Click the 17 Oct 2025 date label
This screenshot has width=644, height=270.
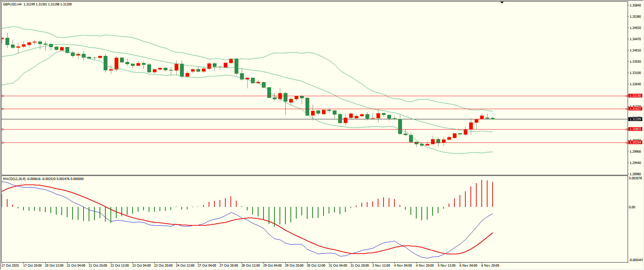pyautogui.click(x=10, y=266)
